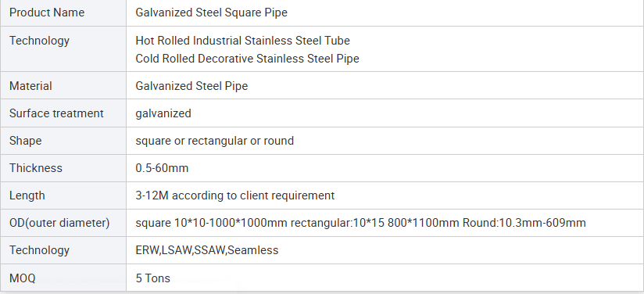Select Galvanized Steel Square Pipe text
This screenshot has height=294, width=644.
click(212, 13)
